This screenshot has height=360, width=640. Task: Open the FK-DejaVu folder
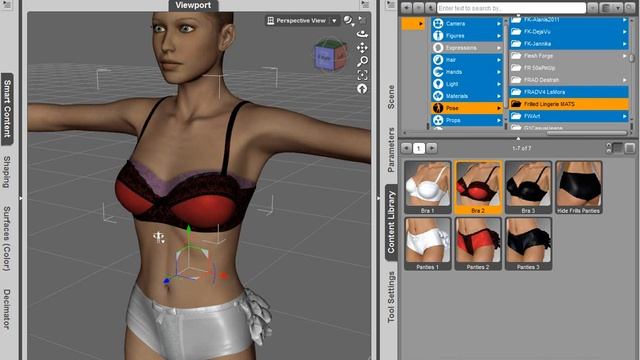tap(569, 31)
